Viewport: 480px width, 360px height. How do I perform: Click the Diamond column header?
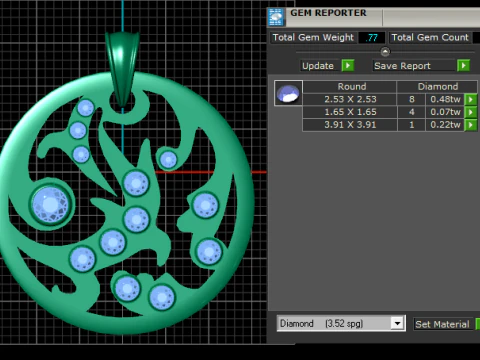pyautogui.click(x=437, y=87)
